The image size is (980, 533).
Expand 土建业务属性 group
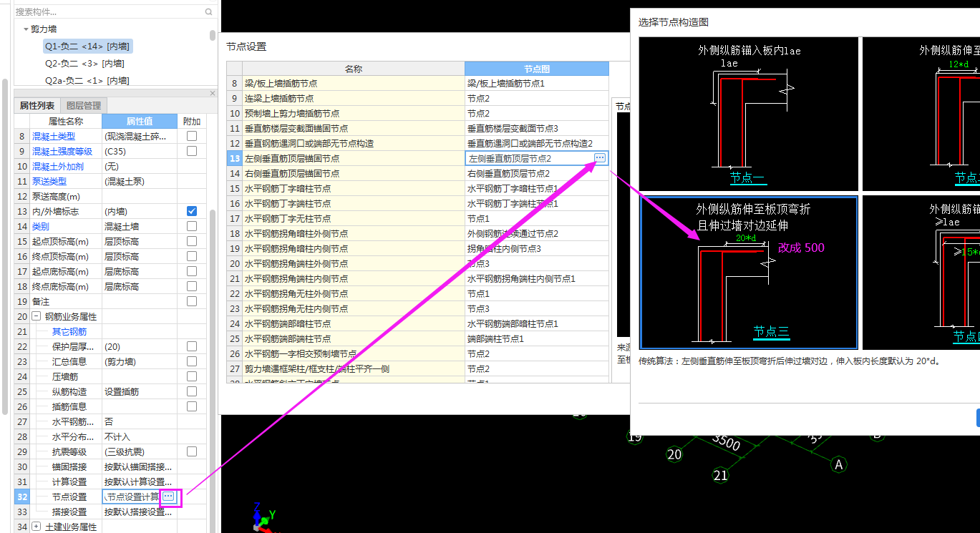point(36,527)
